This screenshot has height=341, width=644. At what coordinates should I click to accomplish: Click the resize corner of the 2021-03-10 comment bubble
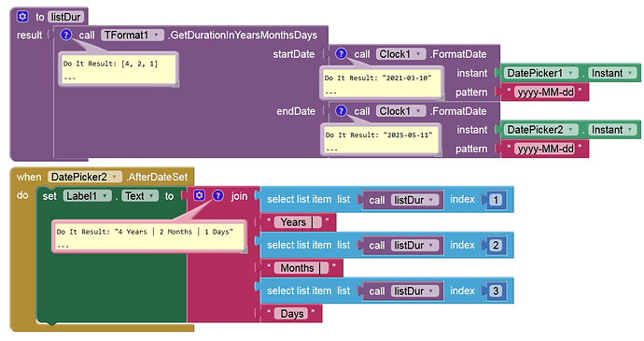[441, 97]
